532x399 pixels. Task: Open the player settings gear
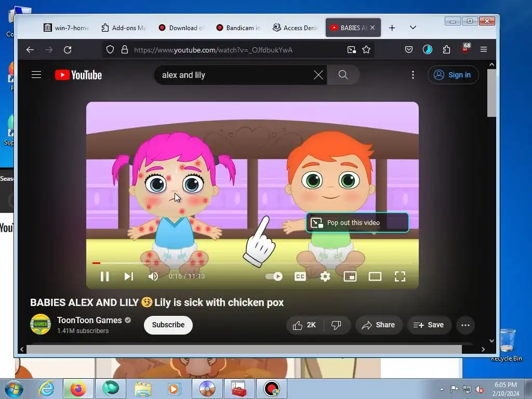[325, 276]
